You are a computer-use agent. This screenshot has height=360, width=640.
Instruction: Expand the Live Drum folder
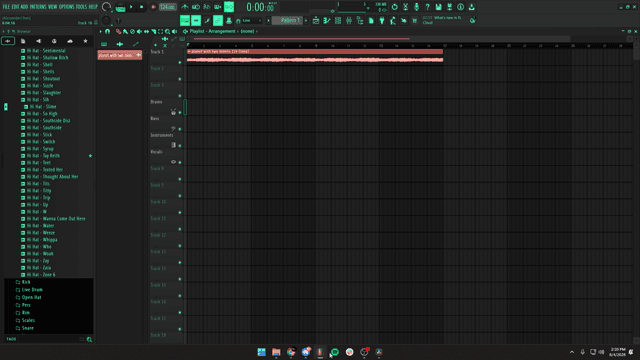pos(29,290)
